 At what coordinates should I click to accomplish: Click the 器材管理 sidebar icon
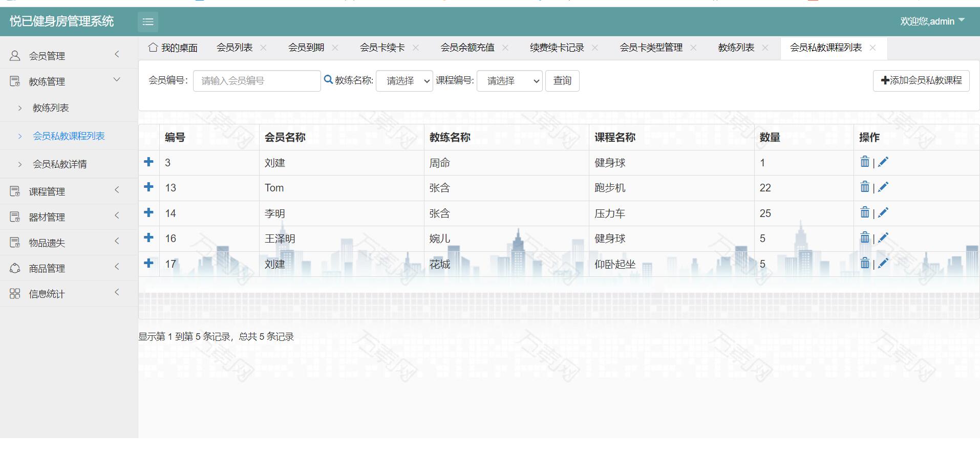15,217
